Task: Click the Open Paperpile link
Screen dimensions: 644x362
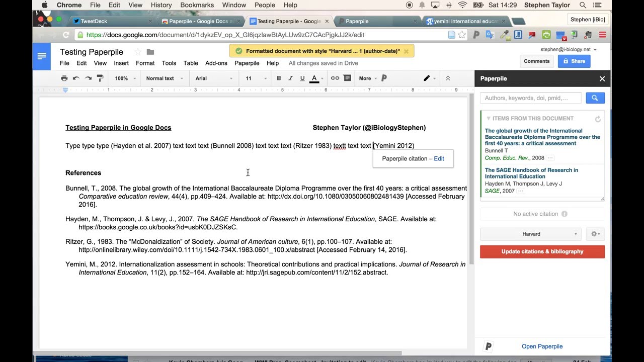Action: (542, 346)
